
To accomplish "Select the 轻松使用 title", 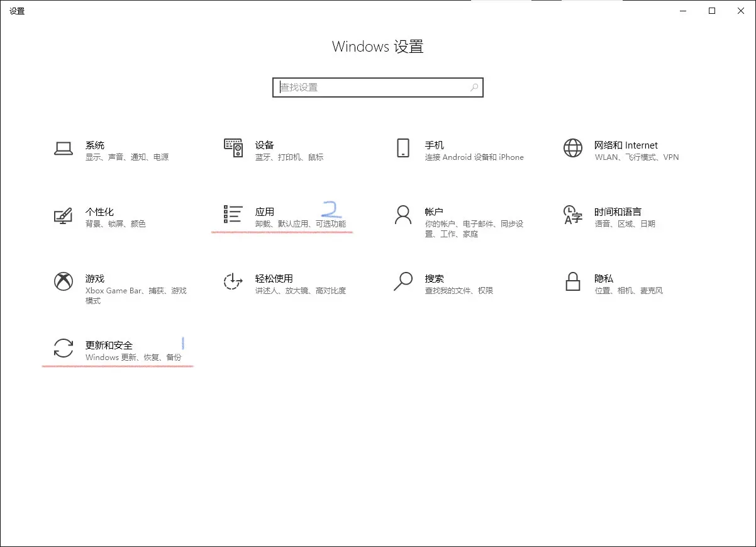I will tap(274, 279).
